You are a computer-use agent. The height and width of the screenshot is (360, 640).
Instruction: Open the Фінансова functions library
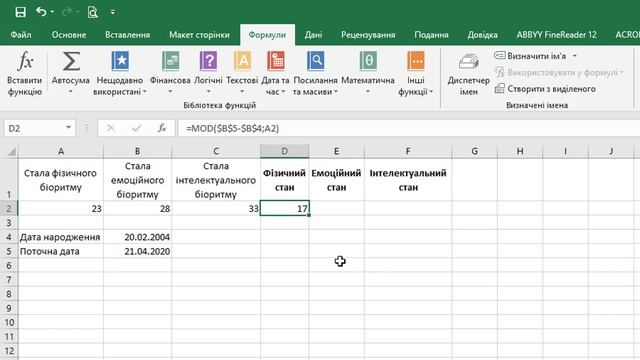point(170,73)
